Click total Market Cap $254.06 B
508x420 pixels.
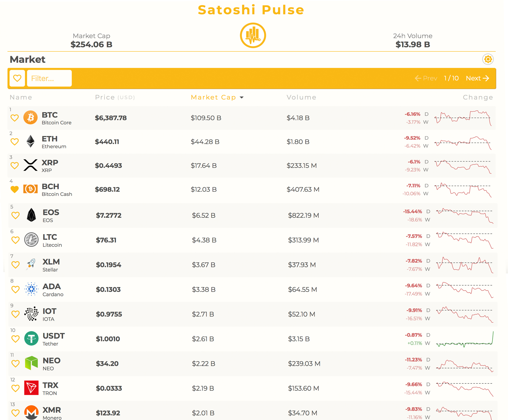[x=91, y=44]
